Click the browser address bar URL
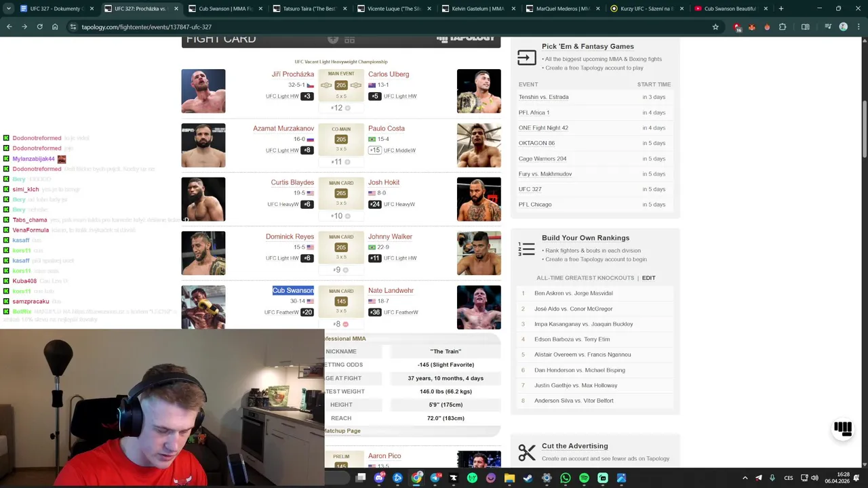The image size is (868, 488). coord(146,27)
